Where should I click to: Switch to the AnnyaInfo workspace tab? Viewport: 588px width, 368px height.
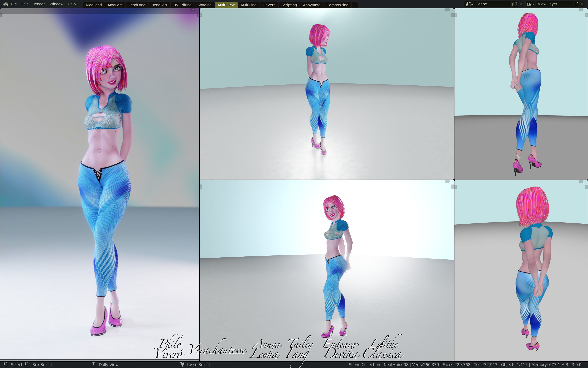[x=312, y=5]
